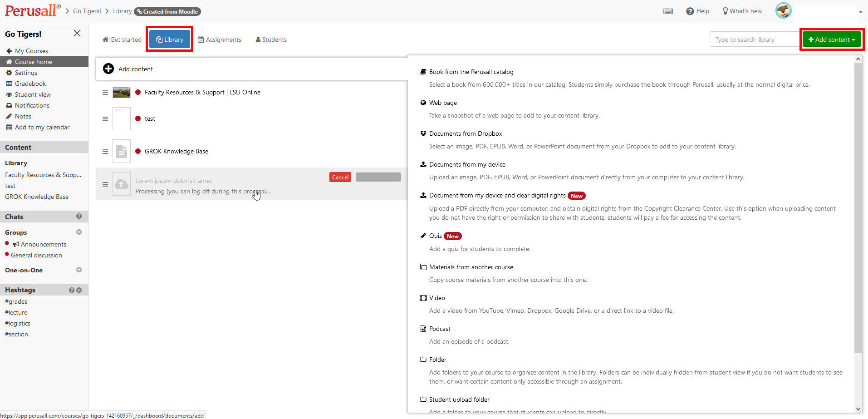Focus the search library field
This screenshot has width=868, height=419.
[x=755, y=39]
